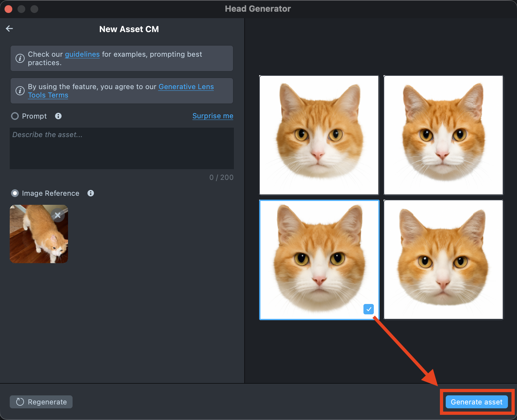This screenshot has width=517, height=420.
Task: Uncheck the selected cat head checkmark
Action: tap(368, 309)
